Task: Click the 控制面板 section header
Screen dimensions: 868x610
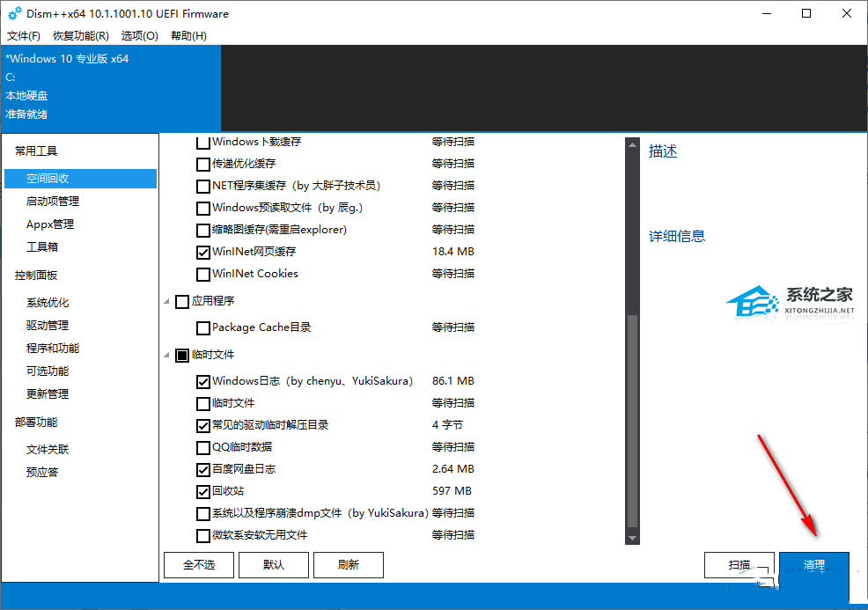Action: click(36, 276)
